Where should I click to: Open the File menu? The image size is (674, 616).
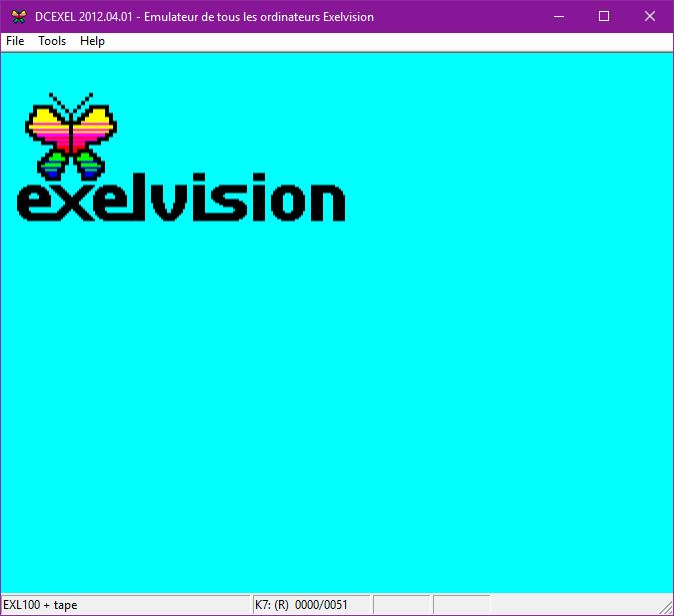coord(15,41)
